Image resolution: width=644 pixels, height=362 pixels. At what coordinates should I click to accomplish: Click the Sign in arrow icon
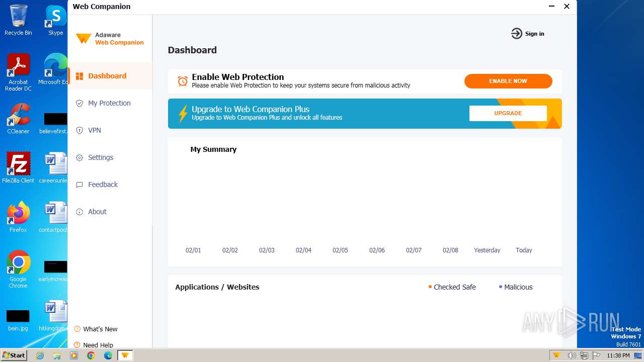[x=517, y=34]
